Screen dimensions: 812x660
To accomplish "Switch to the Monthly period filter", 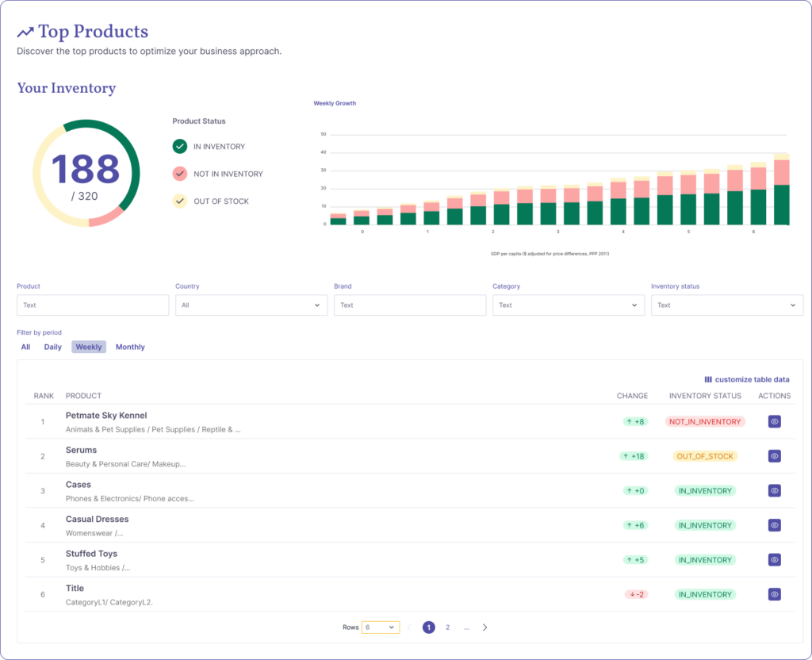I will click(130, 347).
